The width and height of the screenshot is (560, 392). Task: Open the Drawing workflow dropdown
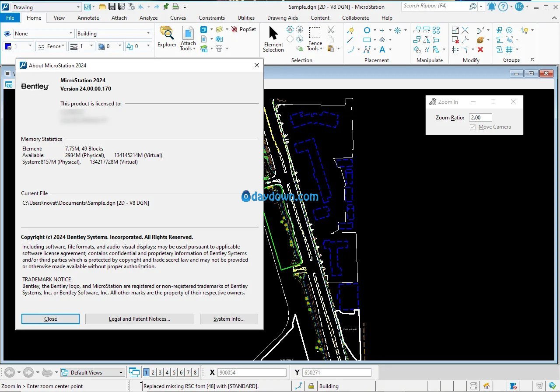pyautogui.click(x=46, y=7)
